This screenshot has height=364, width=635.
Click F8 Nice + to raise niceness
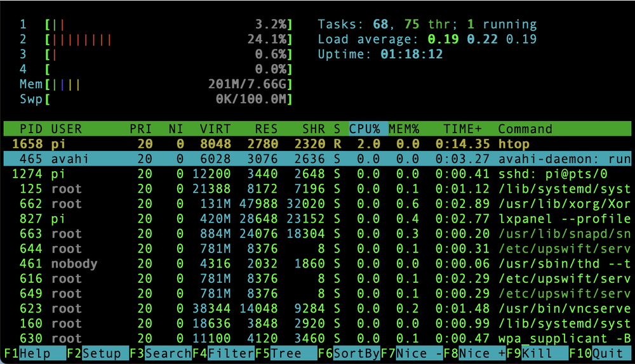point(474,353)
